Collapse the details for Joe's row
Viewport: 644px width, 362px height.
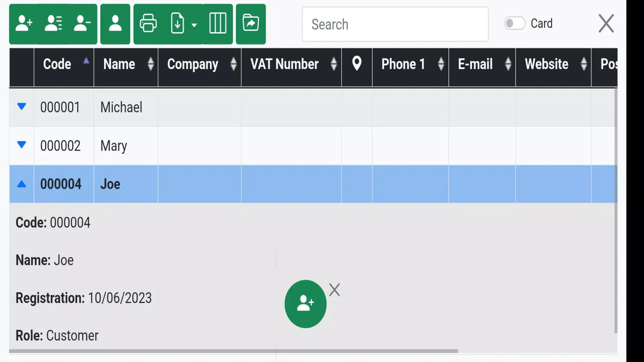(21, 184)
